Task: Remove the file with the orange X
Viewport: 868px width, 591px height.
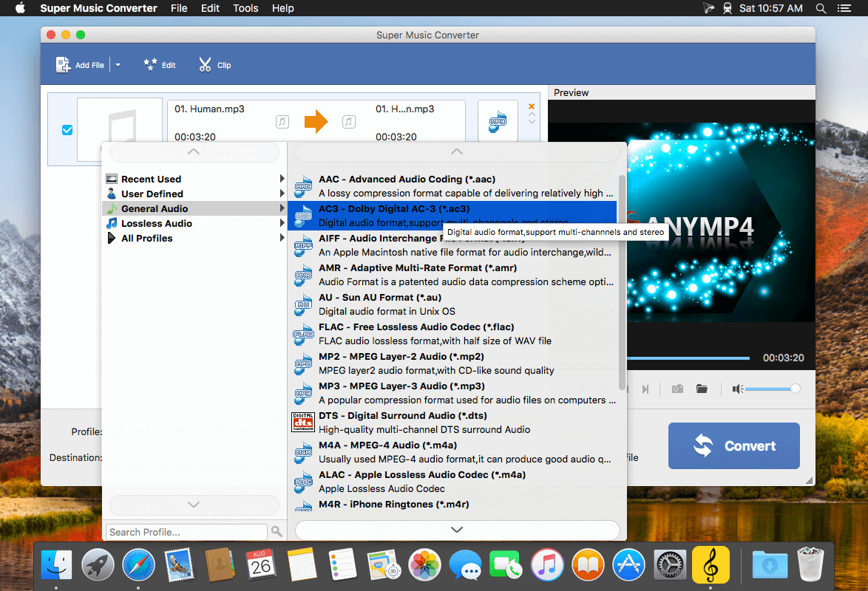Action: 532,106
